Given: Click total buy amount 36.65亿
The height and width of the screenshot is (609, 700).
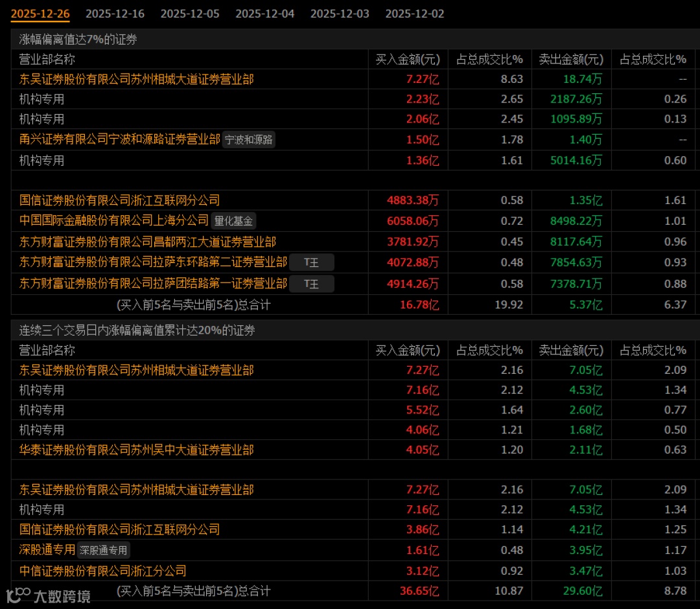Looking at the screenshot, I should pos(419,591).
